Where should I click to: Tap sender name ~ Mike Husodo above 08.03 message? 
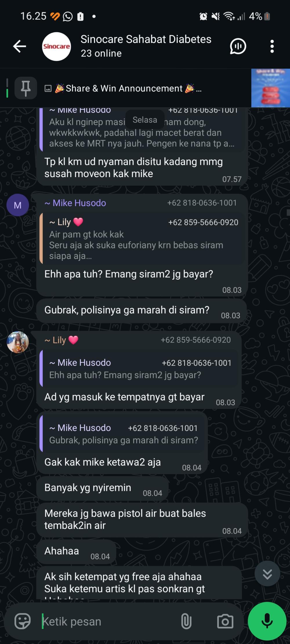[x=75, y=203]
